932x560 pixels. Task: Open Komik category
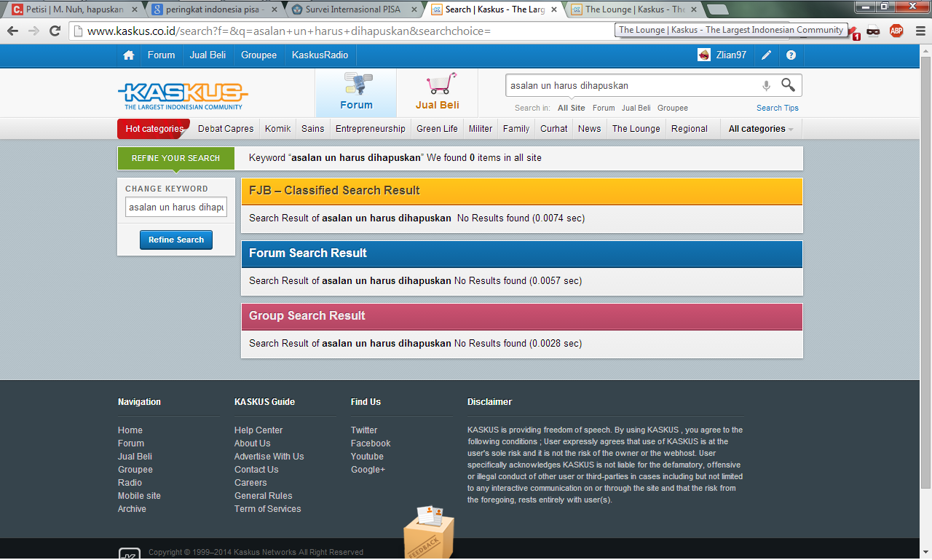click(x=277, y=129)
